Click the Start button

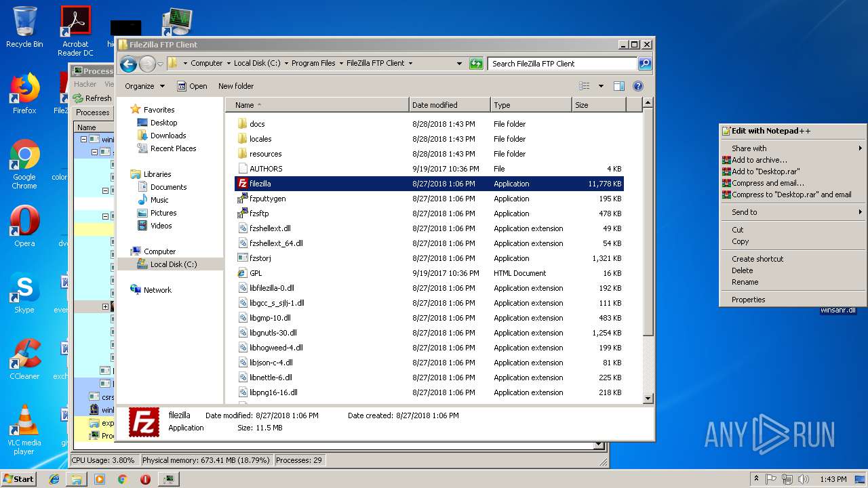[19, 479]
